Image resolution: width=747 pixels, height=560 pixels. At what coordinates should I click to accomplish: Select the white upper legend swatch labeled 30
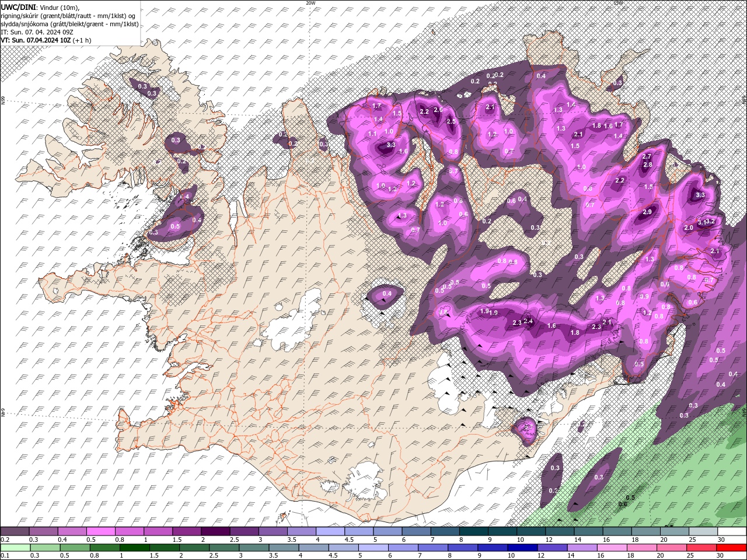click(732, 531)
